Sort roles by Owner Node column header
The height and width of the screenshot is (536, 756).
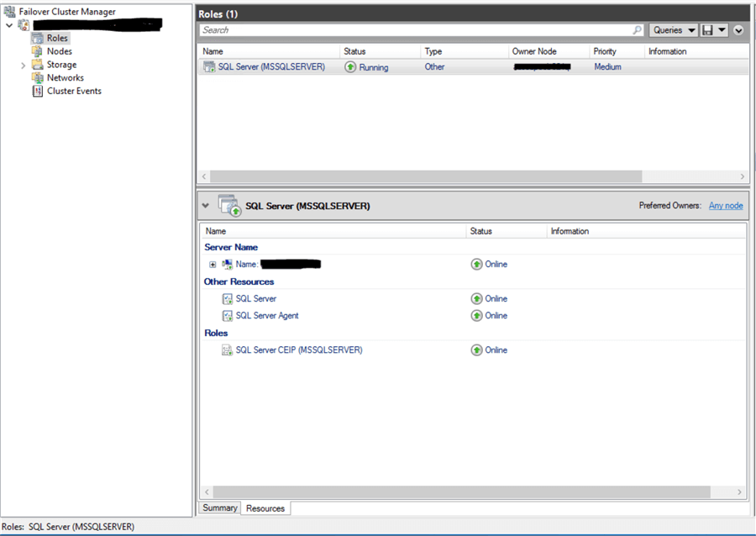point(533,51)
